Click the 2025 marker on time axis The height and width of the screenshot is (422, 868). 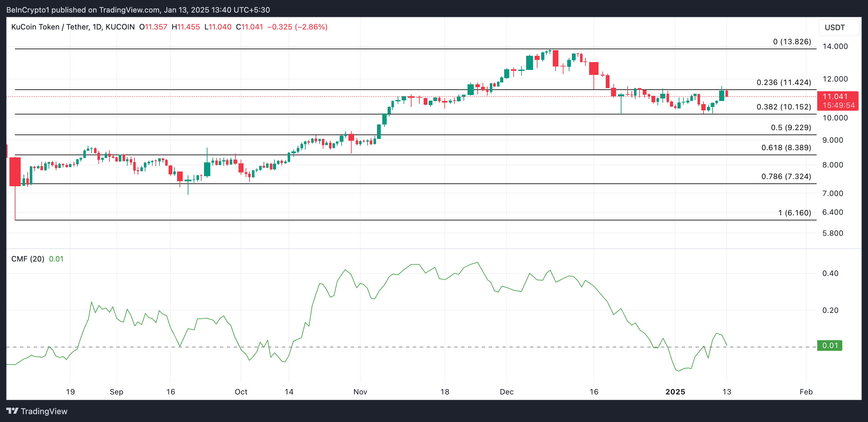click(x=675, y=392)
